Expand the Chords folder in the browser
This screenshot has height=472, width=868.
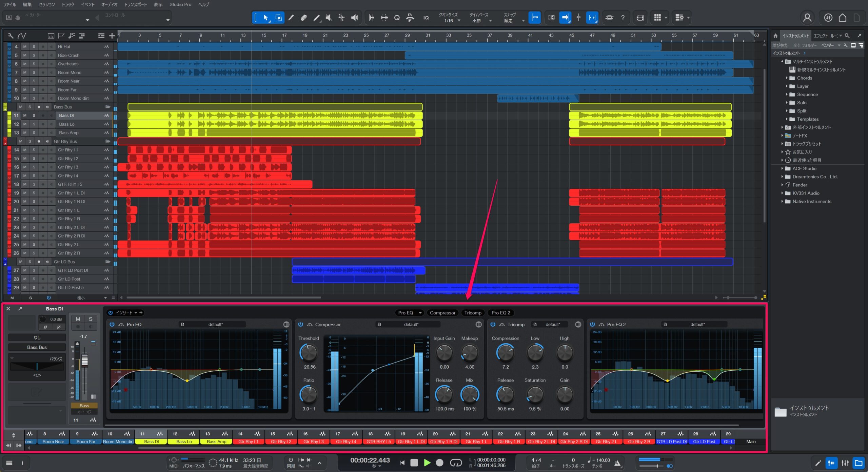(787, 78)
